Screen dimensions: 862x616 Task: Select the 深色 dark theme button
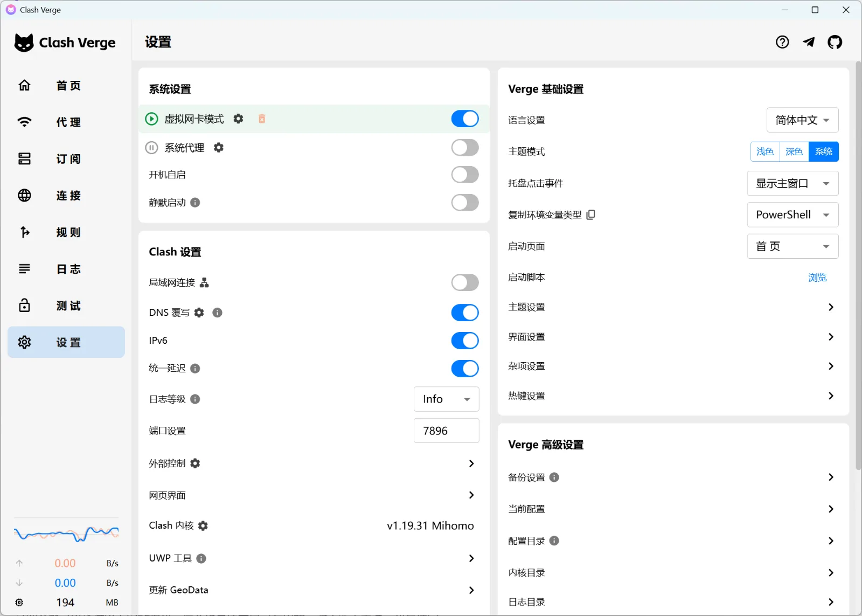click(x=794, y=152)
